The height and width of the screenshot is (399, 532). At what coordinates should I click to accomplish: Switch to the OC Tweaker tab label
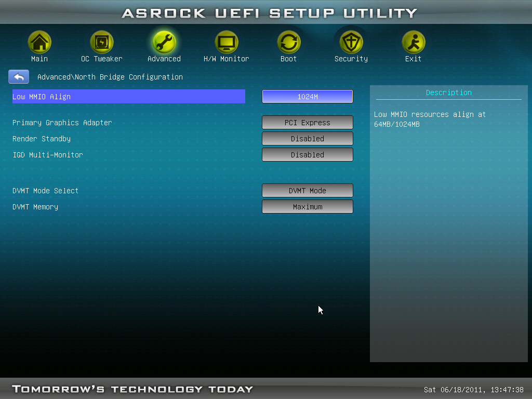101,59
